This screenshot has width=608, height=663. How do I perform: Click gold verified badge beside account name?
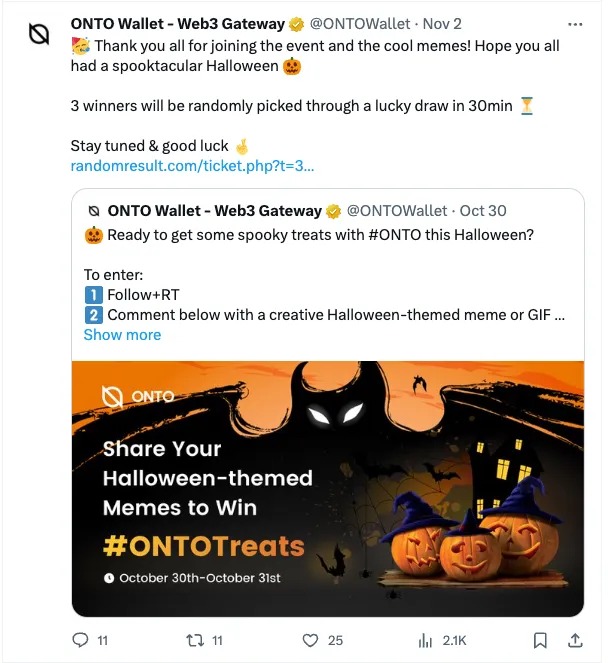(x=297, y=24)
